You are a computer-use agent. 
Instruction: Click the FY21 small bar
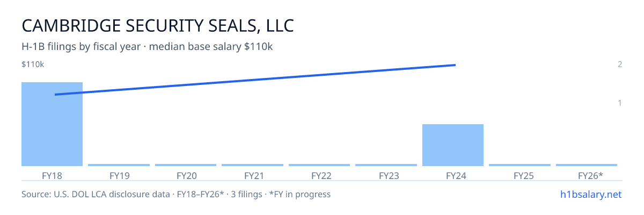(x=252, y=165)
